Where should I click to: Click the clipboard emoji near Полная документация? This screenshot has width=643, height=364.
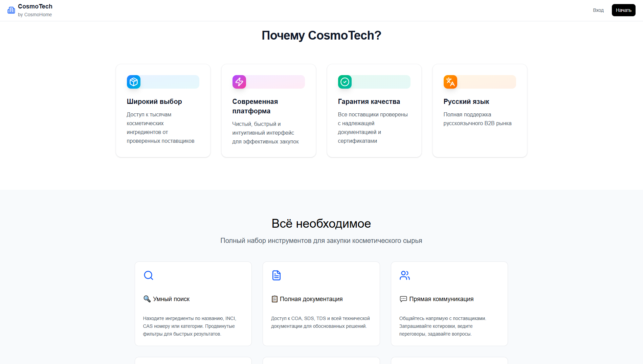tap(275, 299)
